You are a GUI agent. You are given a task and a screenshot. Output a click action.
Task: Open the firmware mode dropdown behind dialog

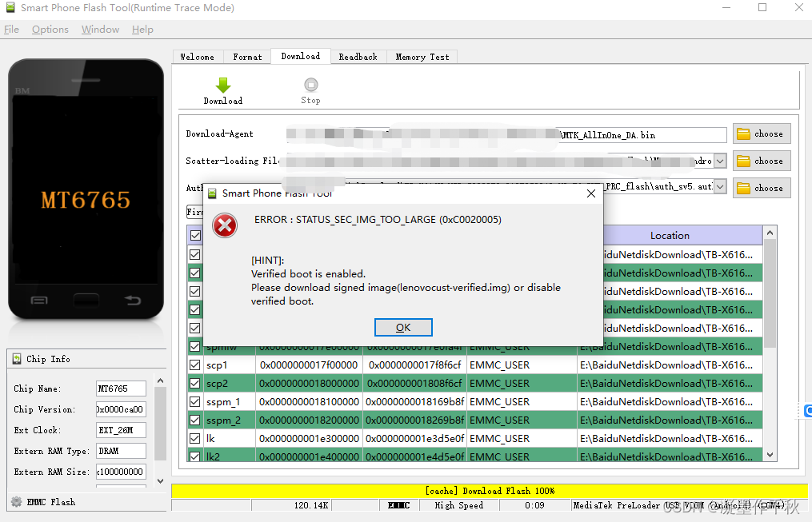pos(194,212)
